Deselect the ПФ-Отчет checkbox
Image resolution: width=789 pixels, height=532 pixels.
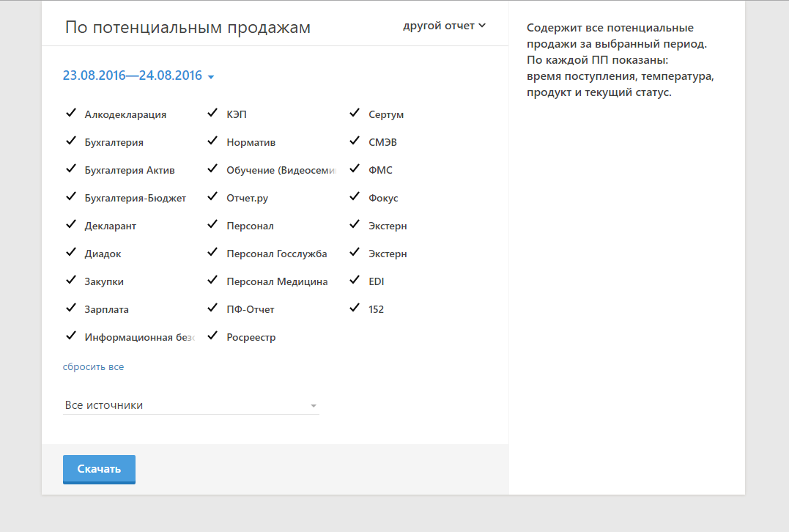pos(213,309)
